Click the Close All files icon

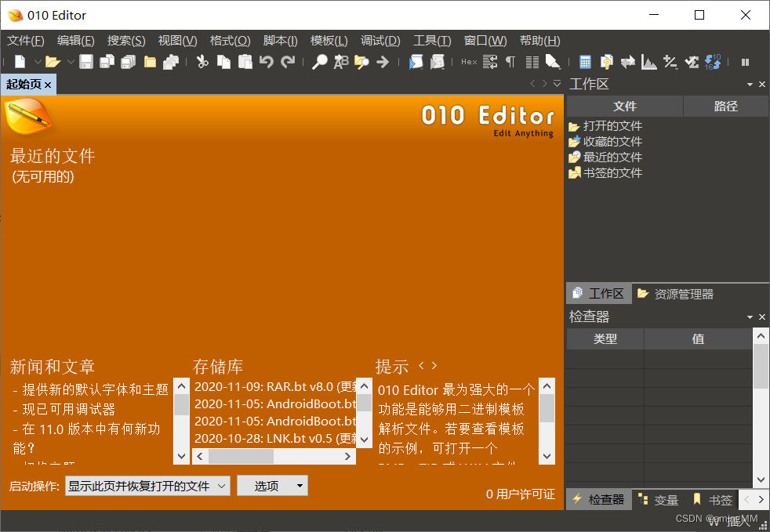(x=171, y=62)
